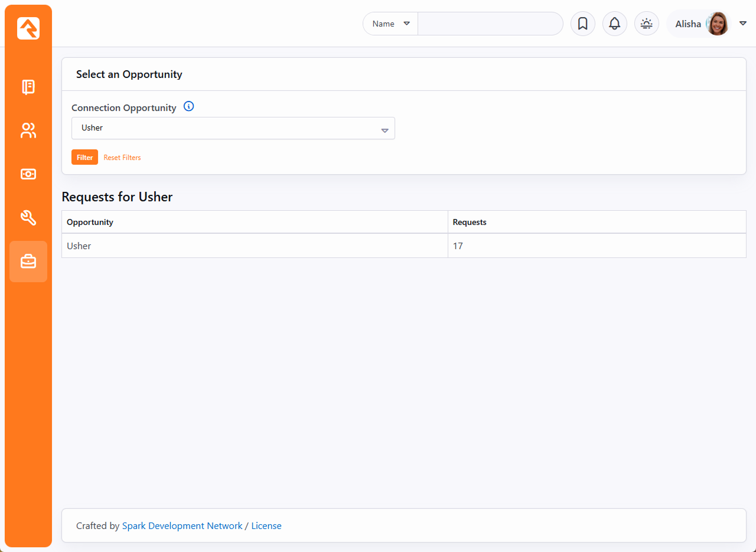756x552 pixels.
Task: Select the Usher row in table
Action: pos(254,246)
